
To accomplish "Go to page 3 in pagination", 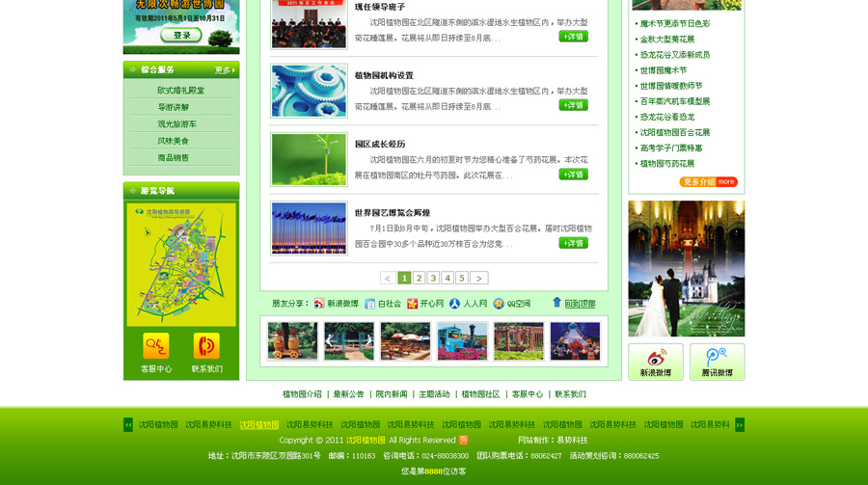I will 433,278.
